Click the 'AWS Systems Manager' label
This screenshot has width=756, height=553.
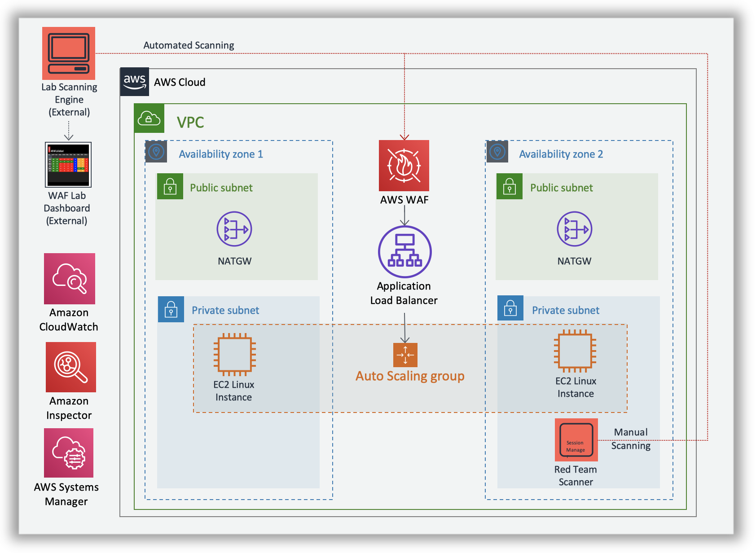point(66,494)
